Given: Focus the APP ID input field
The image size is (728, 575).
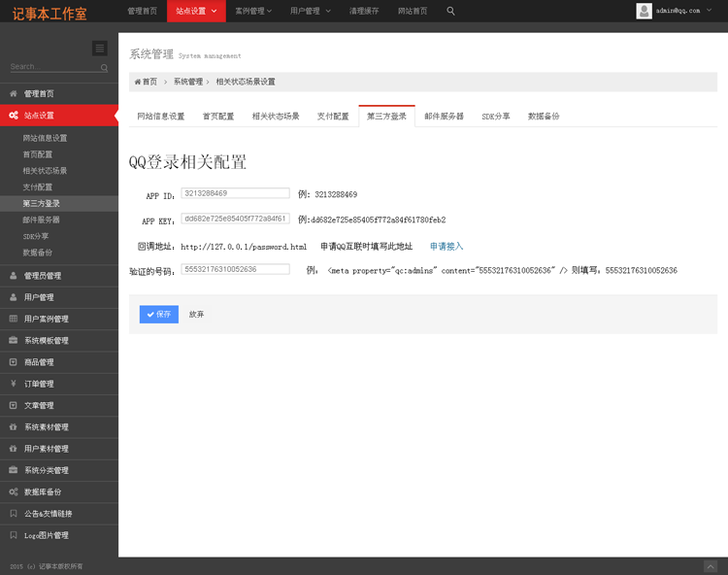Looking at the screenshot, I should 236,193.
